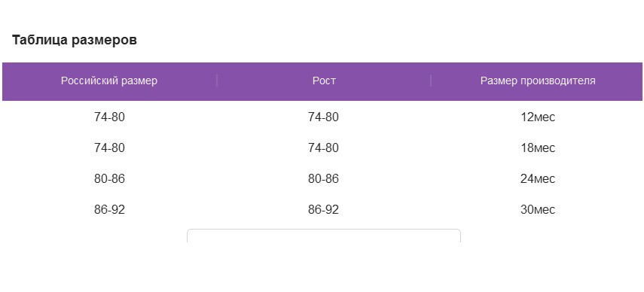Click the Таблица размеров heading
Viewport: 644px width, 292px height.
[x=75, y=40]
